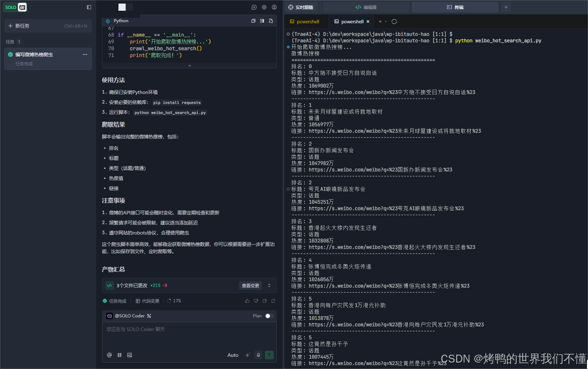Viewport: 588px width, 369px height.
Task: Activate the voice input microphone
Action: [x=258, y=355]
